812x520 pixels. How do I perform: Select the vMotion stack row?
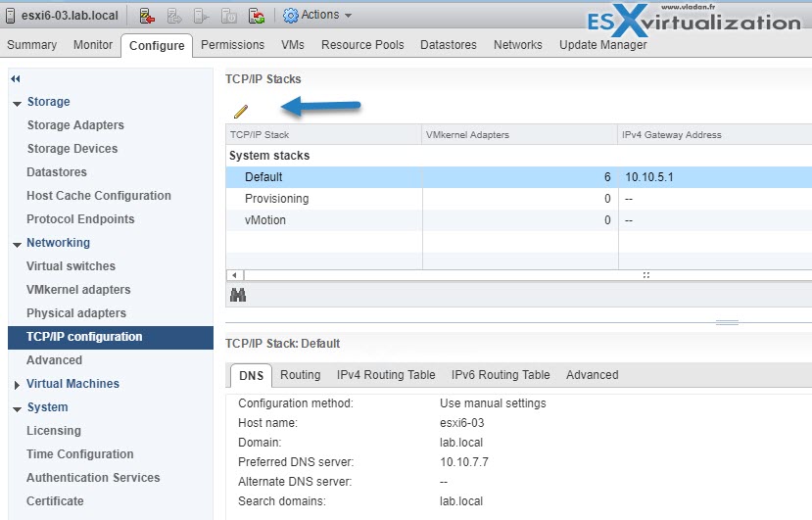[x=519, y=220]
